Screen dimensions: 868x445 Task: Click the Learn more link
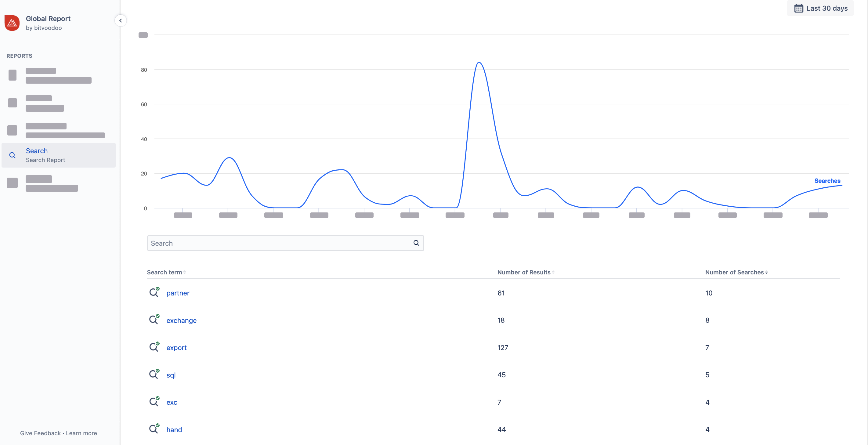click(x=81, y=433)
